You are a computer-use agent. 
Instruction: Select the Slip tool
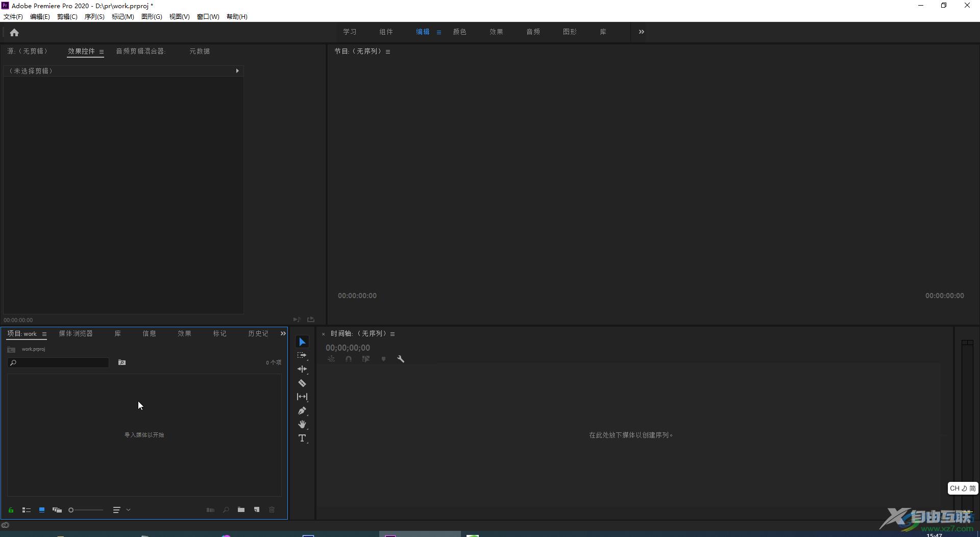click(302, 397)
